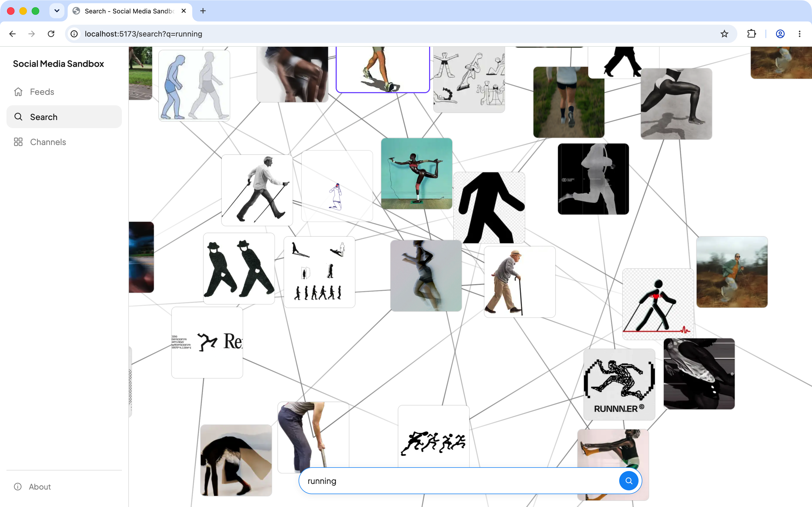The width and height of the screenshot is (812, 507).
Task: Open the line-drawn figures sketch sheet
Action: point(469,80)
